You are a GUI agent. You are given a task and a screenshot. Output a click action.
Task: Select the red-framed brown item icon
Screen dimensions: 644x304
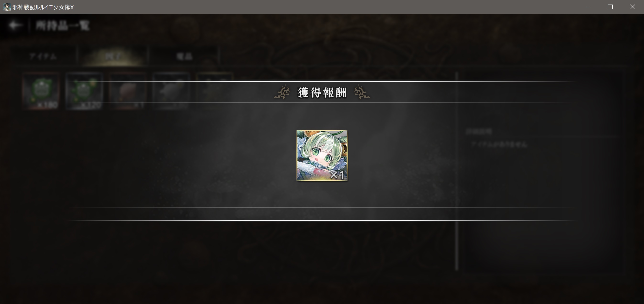point(128,91)
